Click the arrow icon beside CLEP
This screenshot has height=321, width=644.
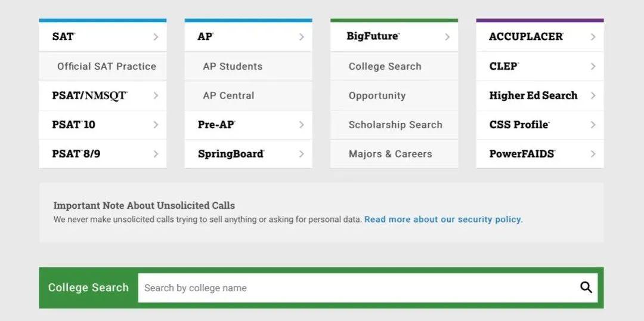593,66
